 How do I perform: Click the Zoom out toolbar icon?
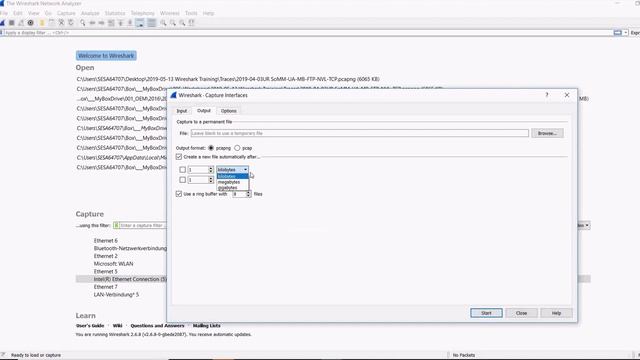(173, 23)
